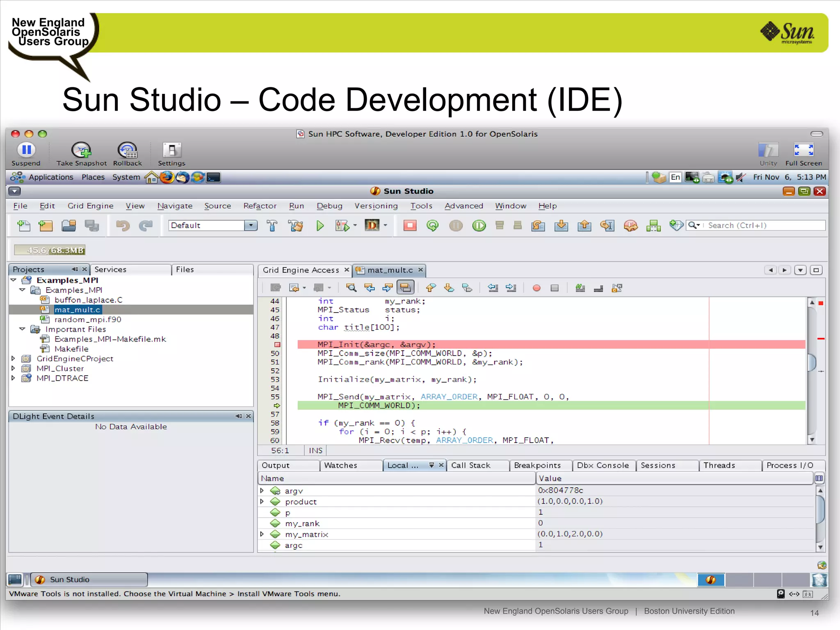This screenshot has height=630, width=840.
Task: Click the Take Snapshot icon
Action: tap(81, 150)
